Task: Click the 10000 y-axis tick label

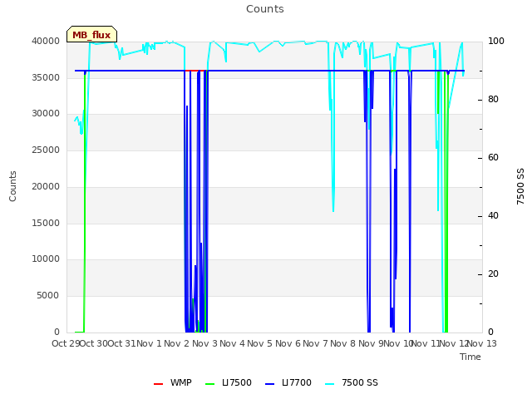Action: (x=46, y=259)
